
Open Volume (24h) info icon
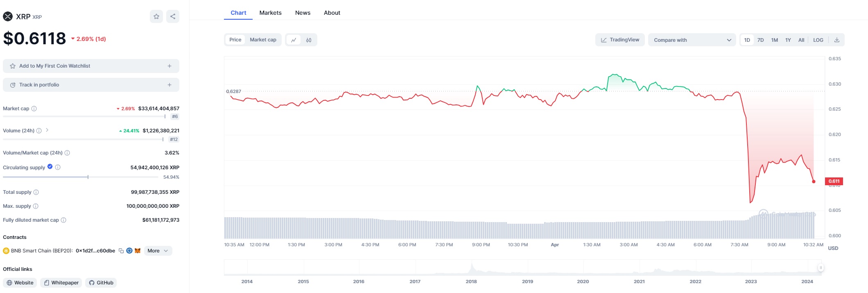tap(39, 131)
